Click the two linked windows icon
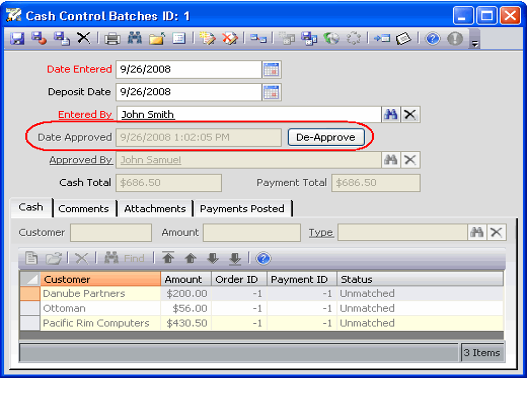Viewport: 529px width, 397px height. (x=258, y=38)
